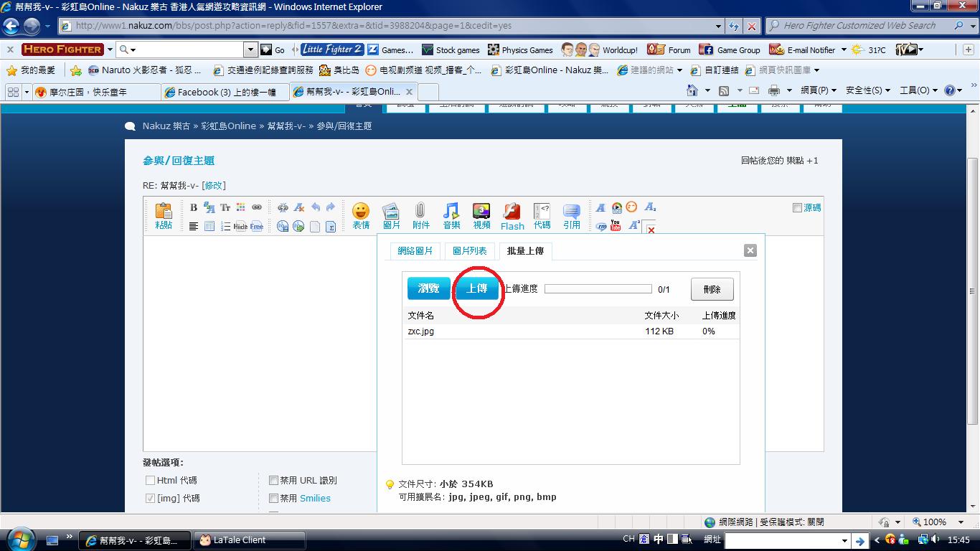The width and height of the screenshot is (980, 551).
Task: Switch to the 圖片列表 tab
Action: pyautogui.click(x=470, y=251)
